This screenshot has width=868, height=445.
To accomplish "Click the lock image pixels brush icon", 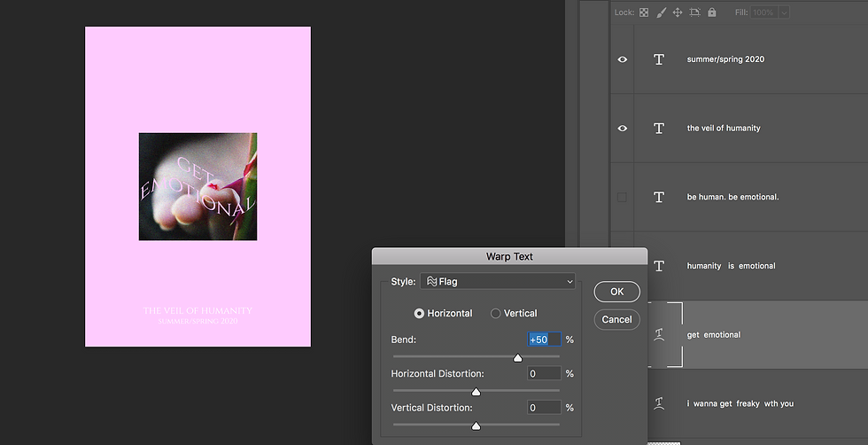I will point(661,12).
